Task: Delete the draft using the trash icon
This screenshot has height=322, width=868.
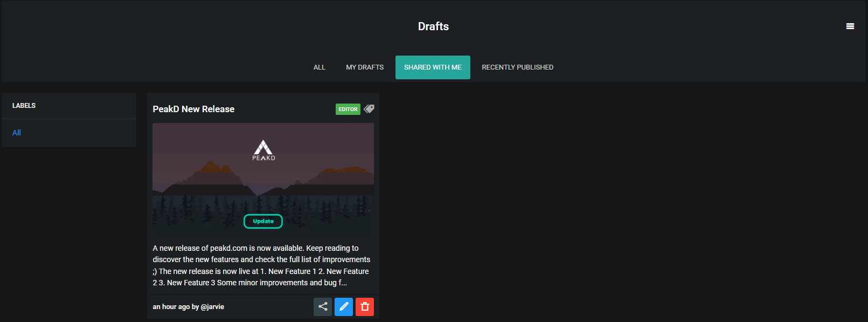Action: 365,307
